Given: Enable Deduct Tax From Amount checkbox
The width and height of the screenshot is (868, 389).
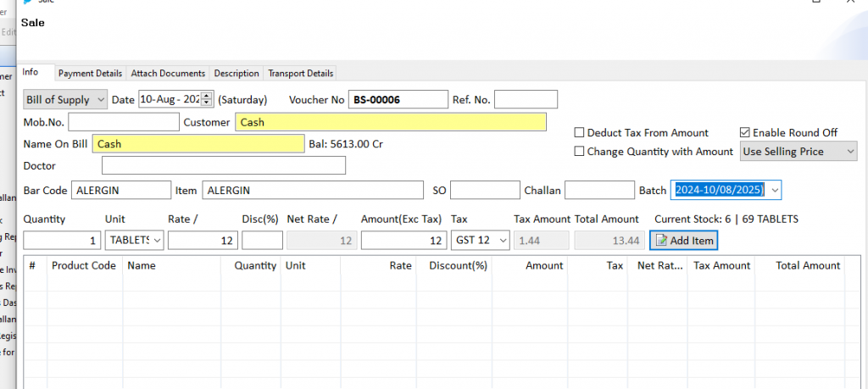Looking at the screenshot, I should [x=579, y=133].
